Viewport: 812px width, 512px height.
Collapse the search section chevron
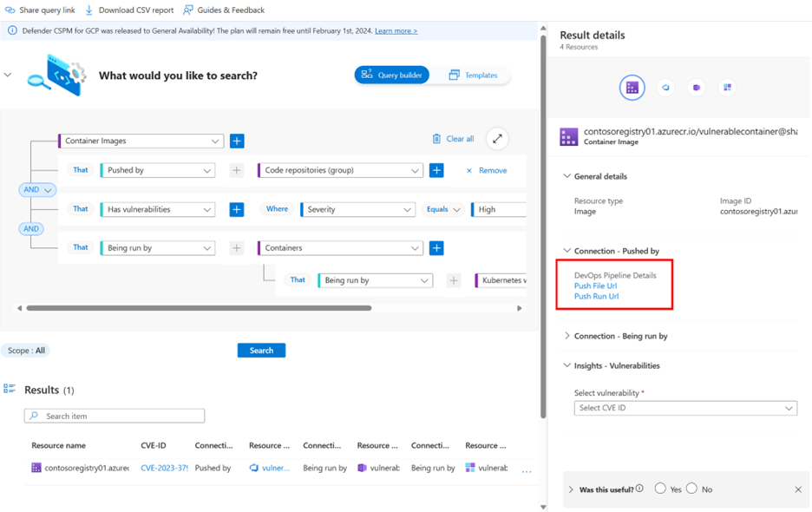8,75
